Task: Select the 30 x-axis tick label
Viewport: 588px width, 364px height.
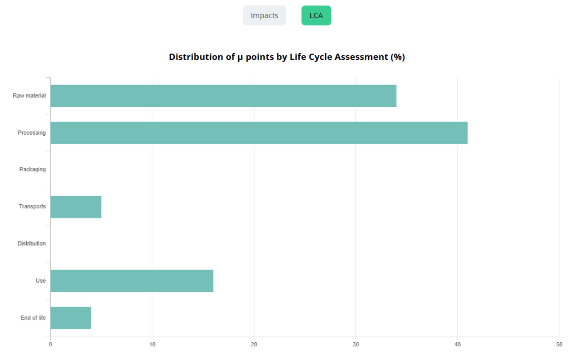Action: pyautogui.click(x=356, y=344)
